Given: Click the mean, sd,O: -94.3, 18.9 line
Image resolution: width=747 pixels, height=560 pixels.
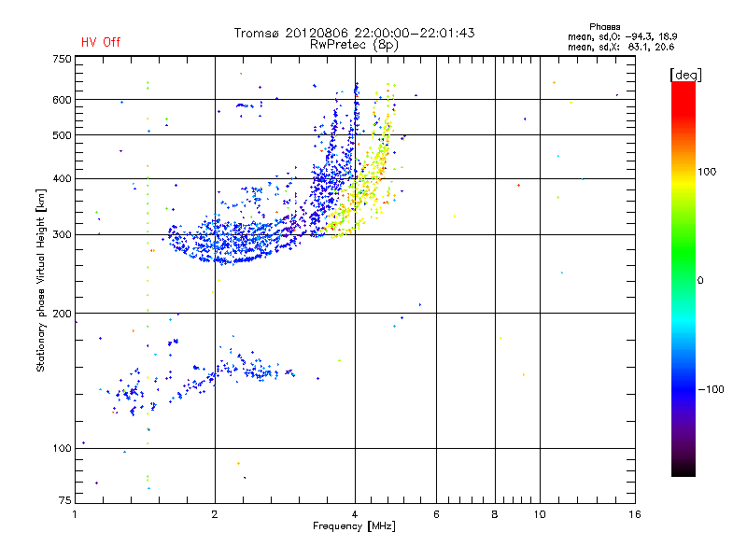Looking at the screenshot, I should (x=622, y=36).
